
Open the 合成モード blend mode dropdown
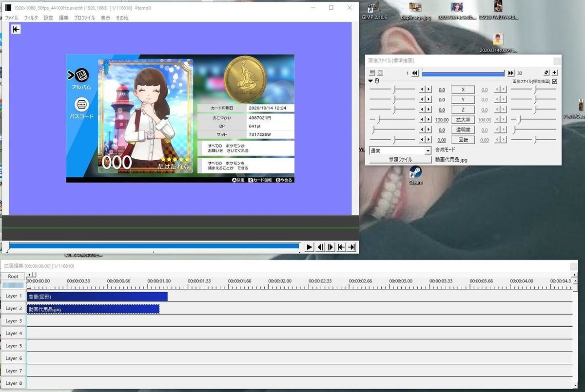pos(400,151)
